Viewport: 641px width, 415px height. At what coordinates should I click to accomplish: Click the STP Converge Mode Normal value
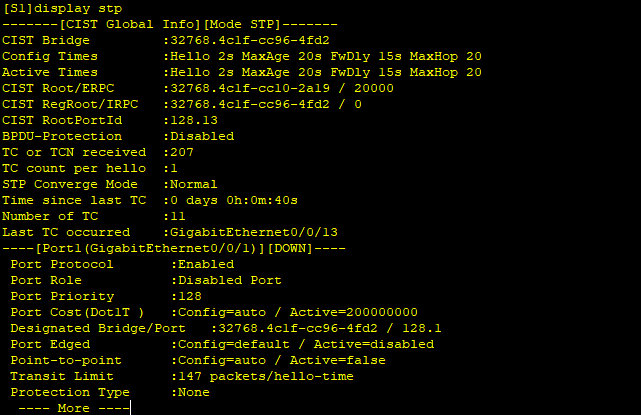pyautogui.click(x=194, y=184)
